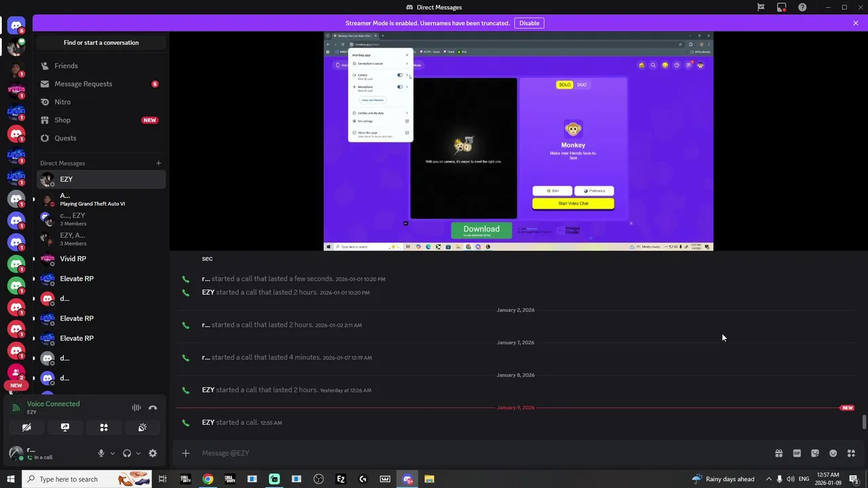Open audio output options arrow

pos(138,453)
